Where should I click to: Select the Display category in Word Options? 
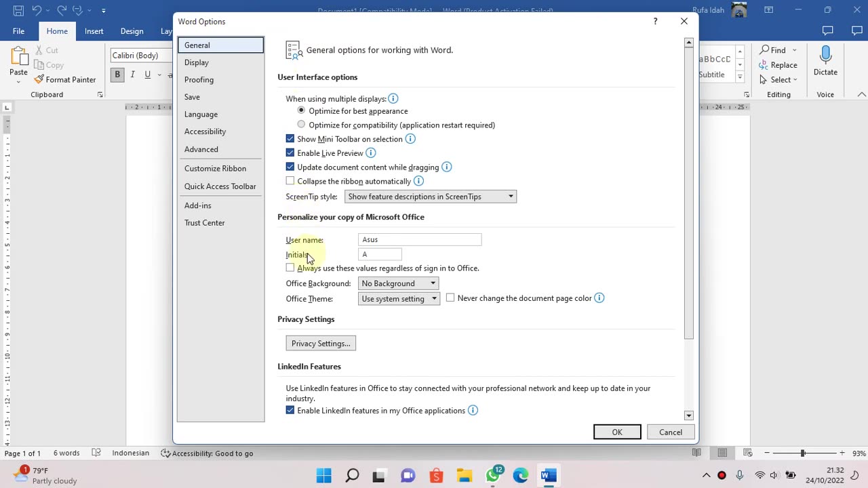point(220,62)
